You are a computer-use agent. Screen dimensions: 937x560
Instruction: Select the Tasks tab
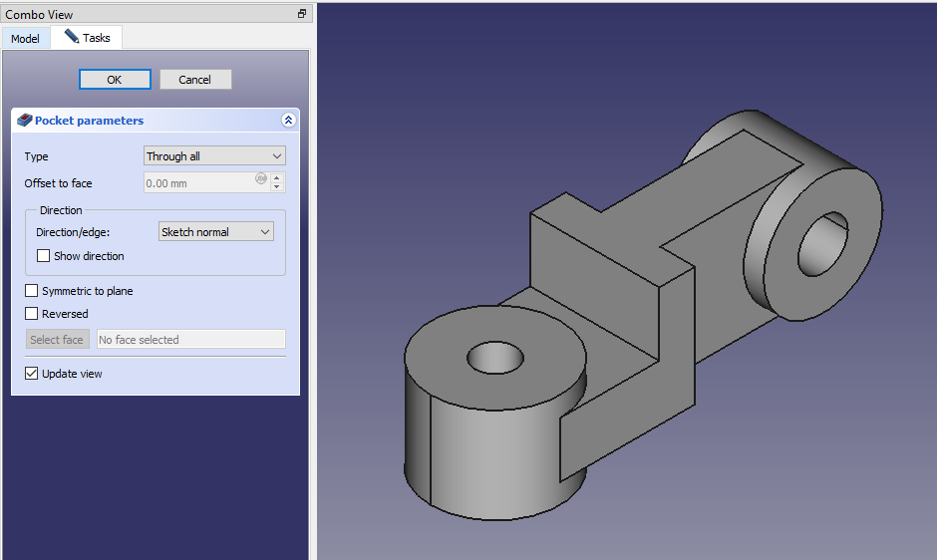[x=88, y=38]
